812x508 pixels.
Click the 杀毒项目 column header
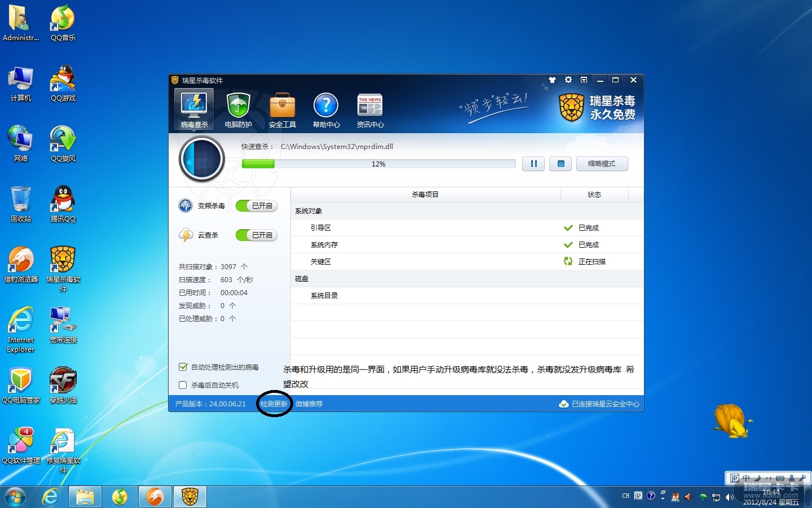pos(425,195)
